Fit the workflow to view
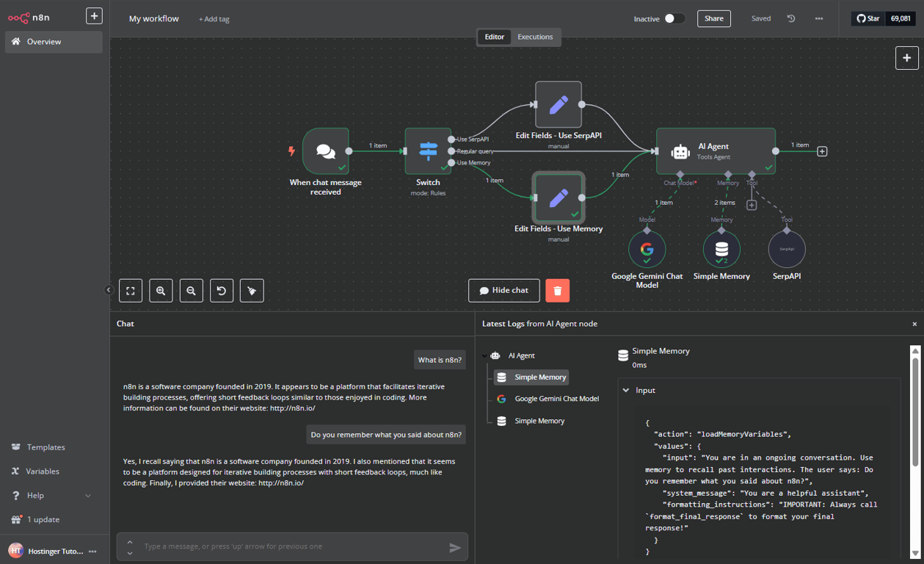The width and height of the screenshot is (924, 564). tap(131, 290)
